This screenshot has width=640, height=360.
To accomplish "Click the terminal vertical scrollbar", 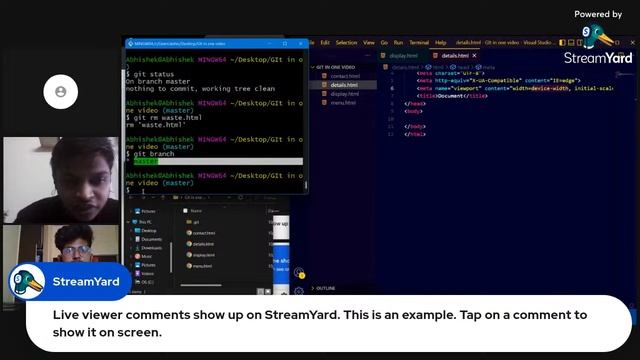I will [306, 184].
